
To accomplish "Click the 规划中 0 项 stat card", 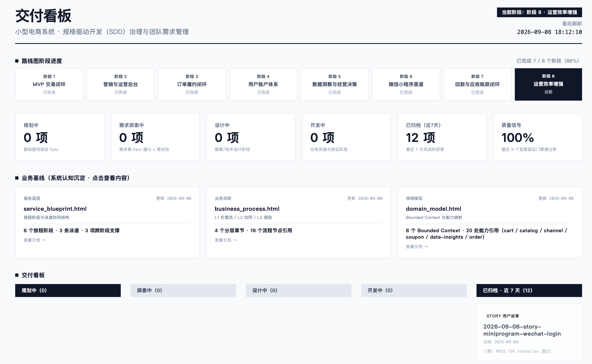I will click(x=60, y=137).
